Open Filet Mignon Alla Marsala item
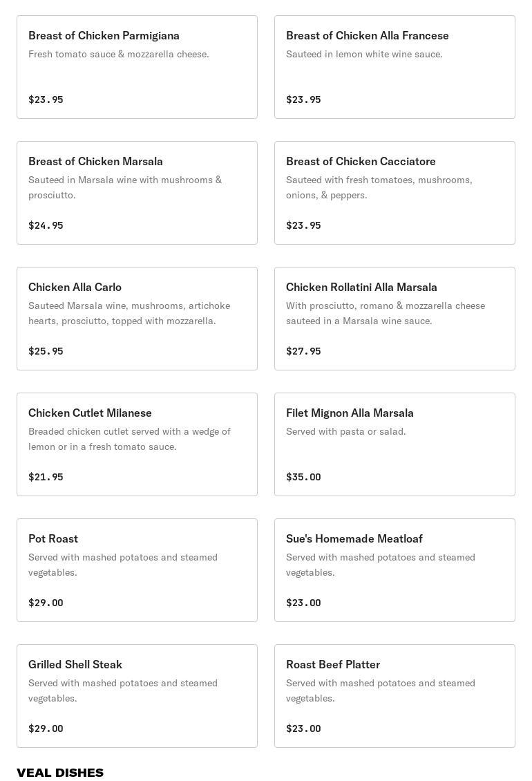This screenshot has width=532, height=781. 395,444
